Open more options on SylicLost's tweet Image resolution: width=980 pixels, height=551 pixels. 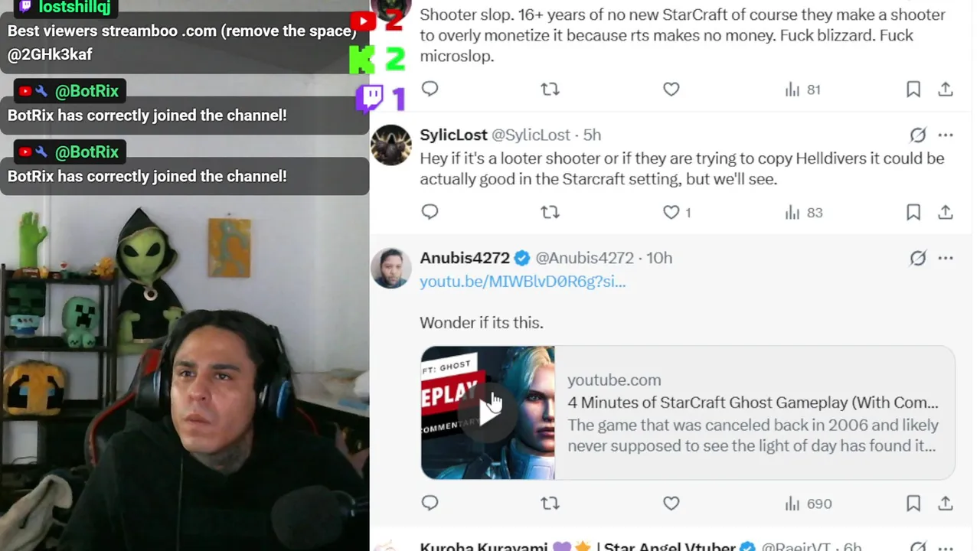(x=946, y=135)
